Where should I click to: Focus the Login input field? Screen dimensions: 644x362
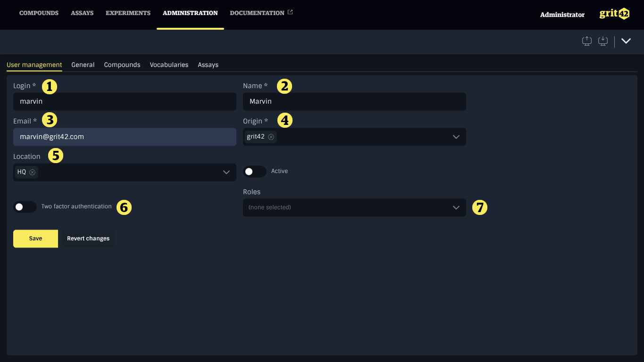(125, 101)
